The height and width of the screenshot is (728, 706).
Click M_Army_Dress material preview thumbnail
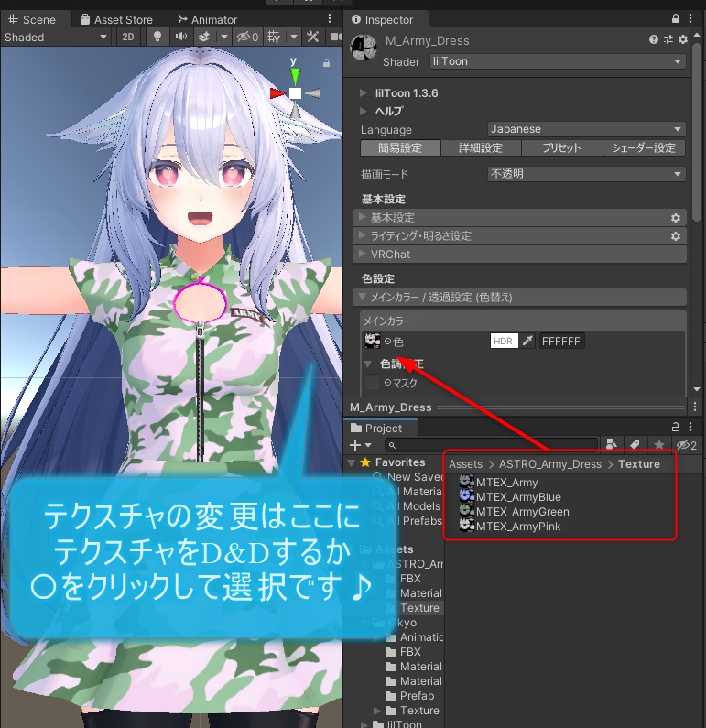pos(364,48)
